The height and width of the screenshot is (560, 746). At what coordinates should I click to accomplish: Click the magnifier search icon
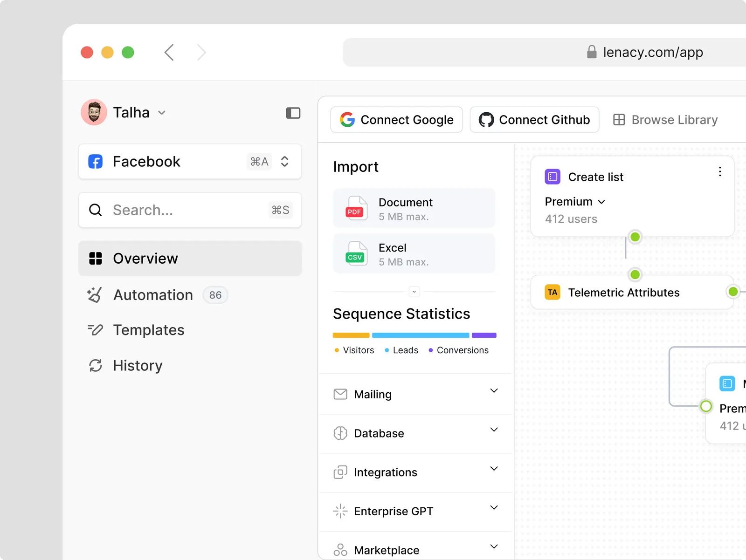(96, 210)
